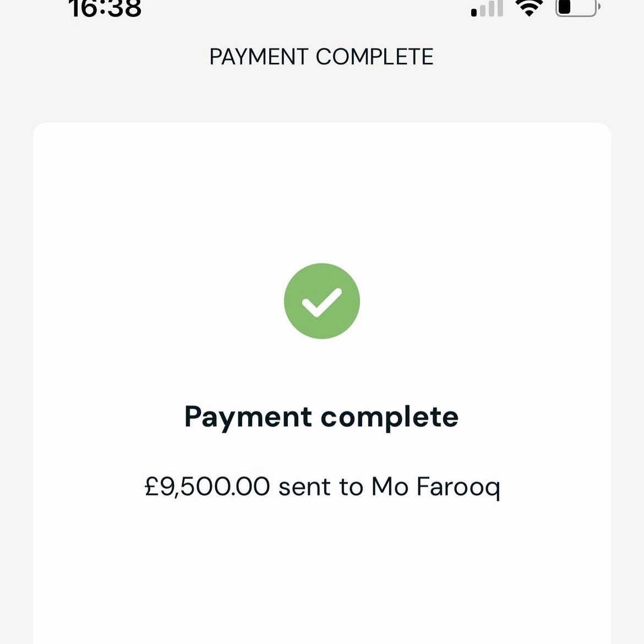Tap the £9,500.00 amount

click(x=208, y=487)
